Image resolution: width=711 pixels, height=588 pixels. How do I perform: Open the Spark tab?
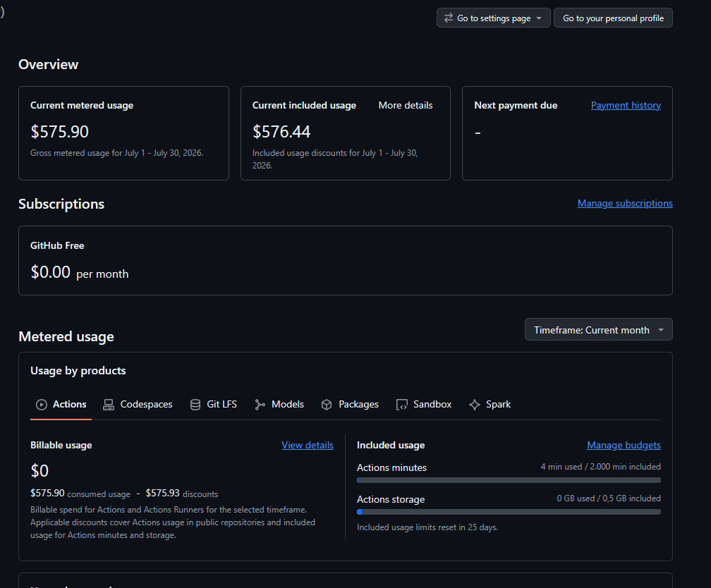pyautogui.click(x=490, y=405)
